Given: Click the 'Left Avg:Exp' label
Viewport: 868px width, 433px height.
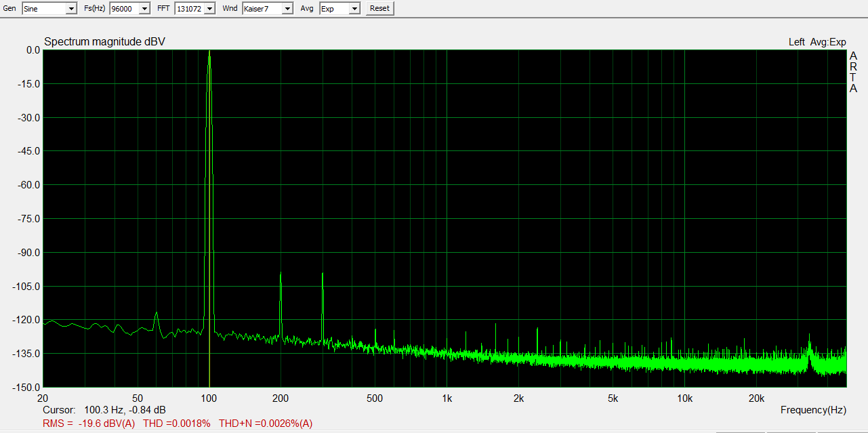Looking at the screenshot, I should (817, 42).
